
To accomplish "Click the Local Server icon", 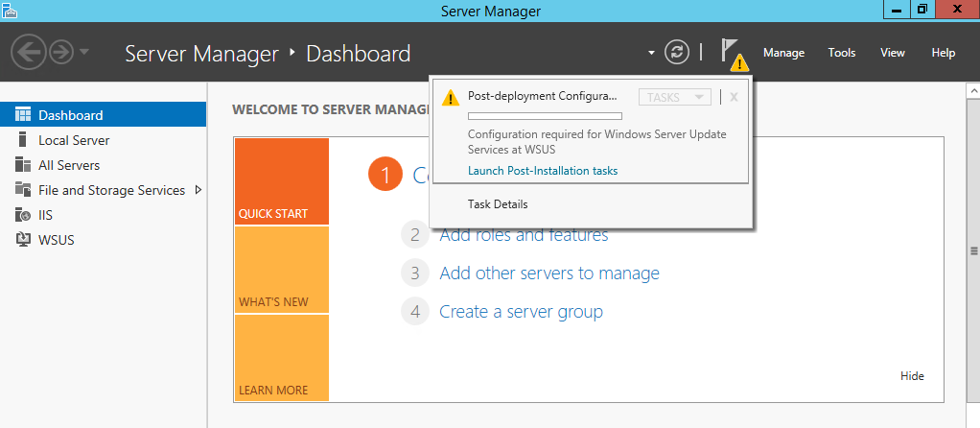I will tap(23, 139).
